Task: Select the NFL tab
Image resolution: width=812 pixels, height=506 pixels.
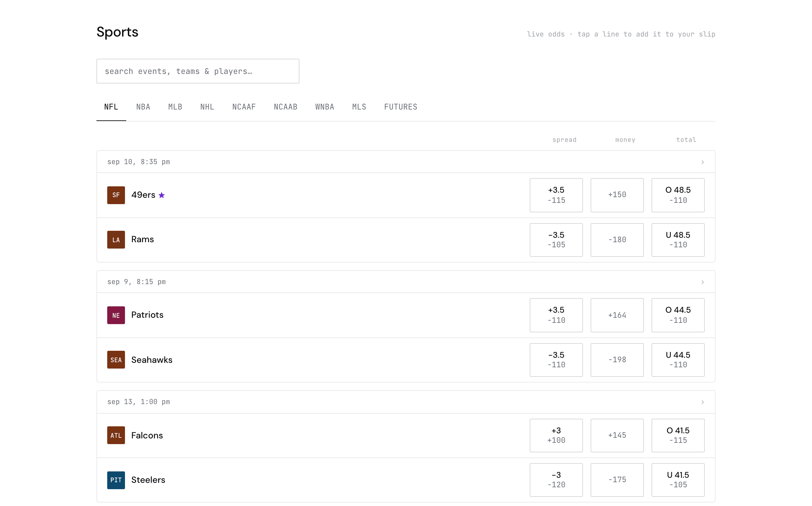Action: [x=111, y=107]
